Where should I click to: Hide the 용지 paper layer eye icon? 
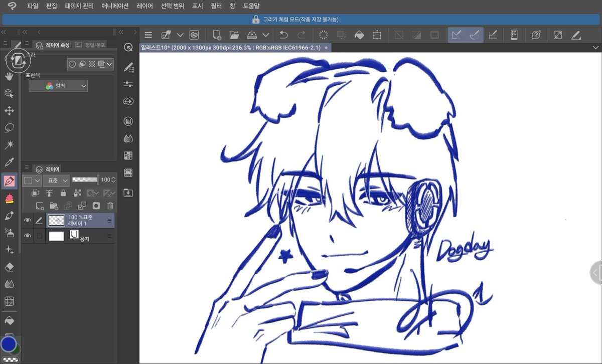[28, 236]
